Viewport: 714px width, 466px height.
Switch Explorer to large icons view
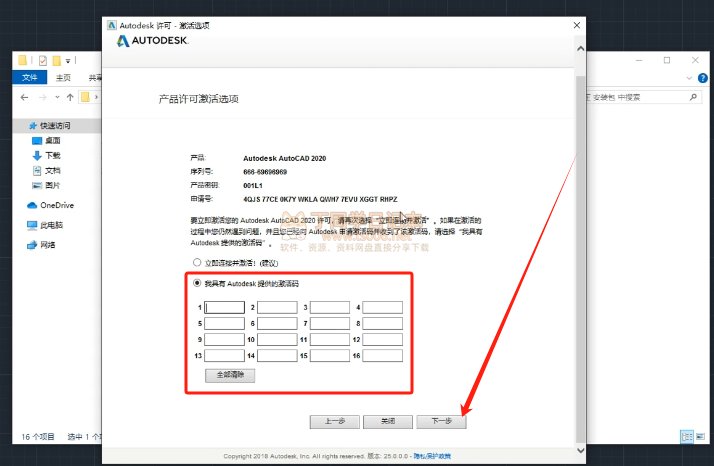click(x=700, y=436)
